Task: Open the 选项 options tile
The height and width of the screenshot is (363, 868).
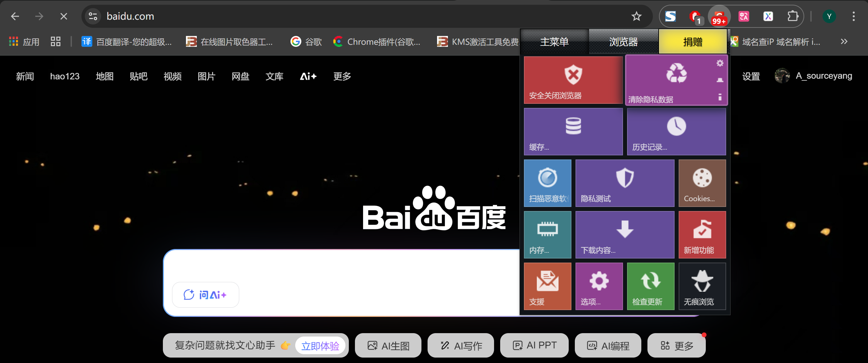Action: coord(598,286)
